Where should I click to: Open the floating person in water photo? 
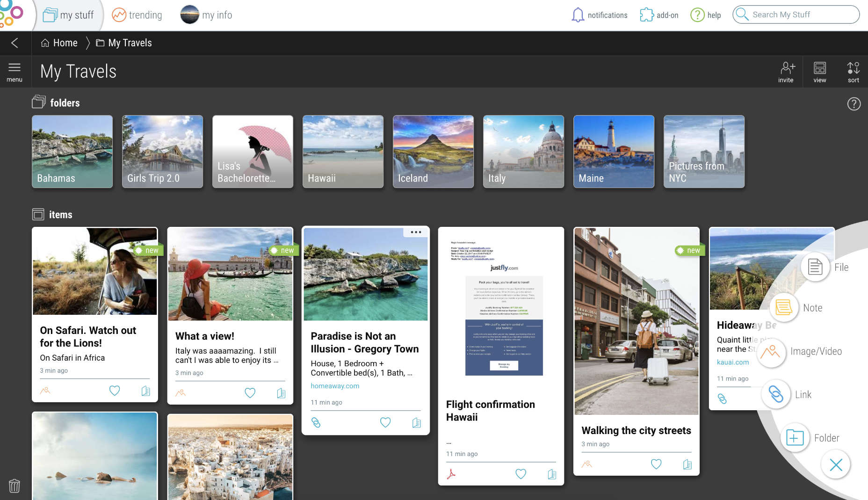(x=95, y=456)
